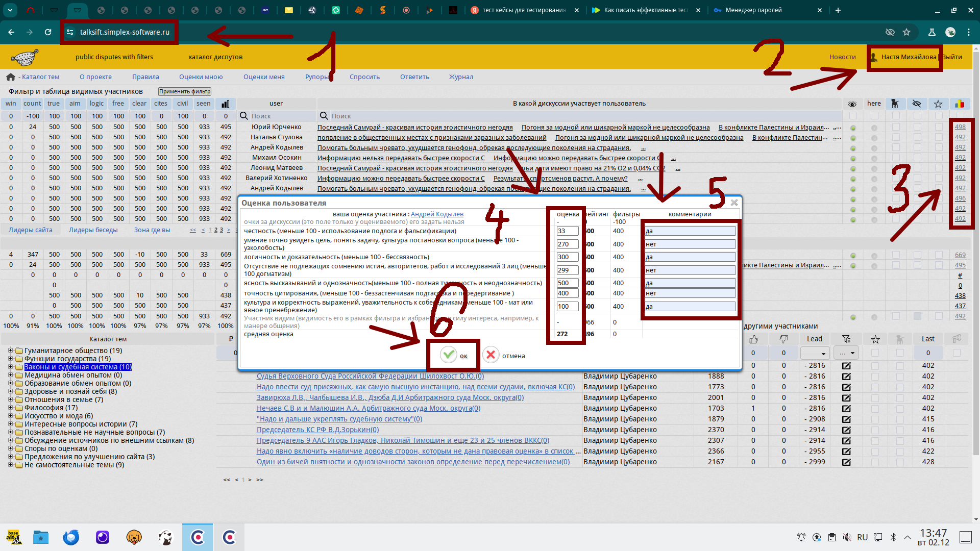The image size is (980, 551).
Task: Open the Lead filter dropdown
Action: tap(814, 353)
